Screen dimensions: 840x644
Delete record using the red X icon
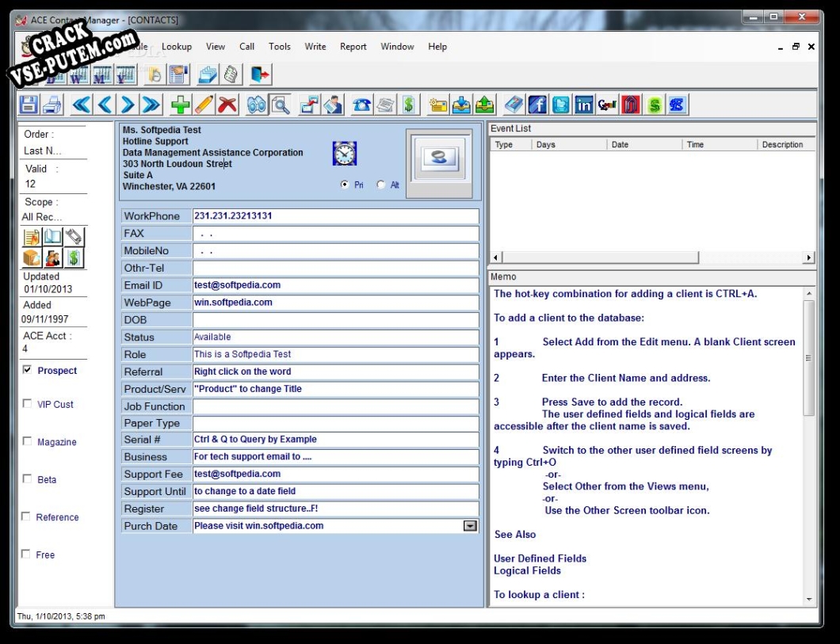[227, 105]
